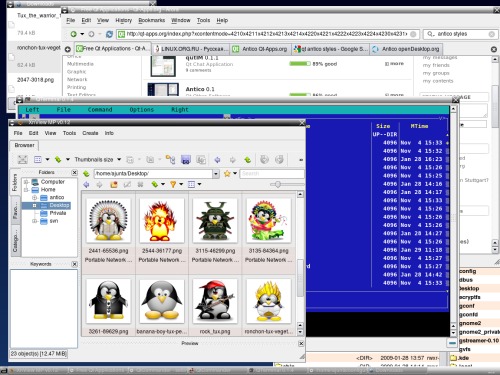Click the batch convert icon in XnView toolbar
500x375 pixels.
[x=201, y=160]
